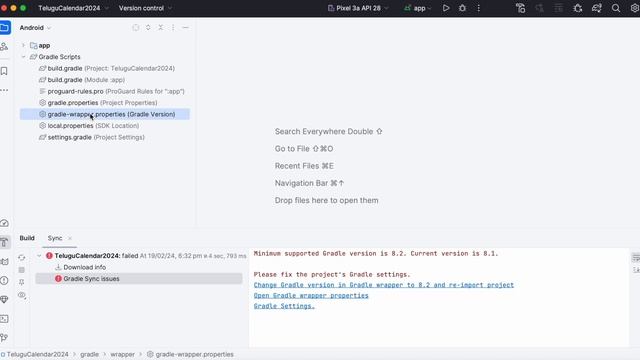Show more tool windows ellipsis in left sidebar
The width and height of the screenshot is (640, 360).
(x=4, y=90)
